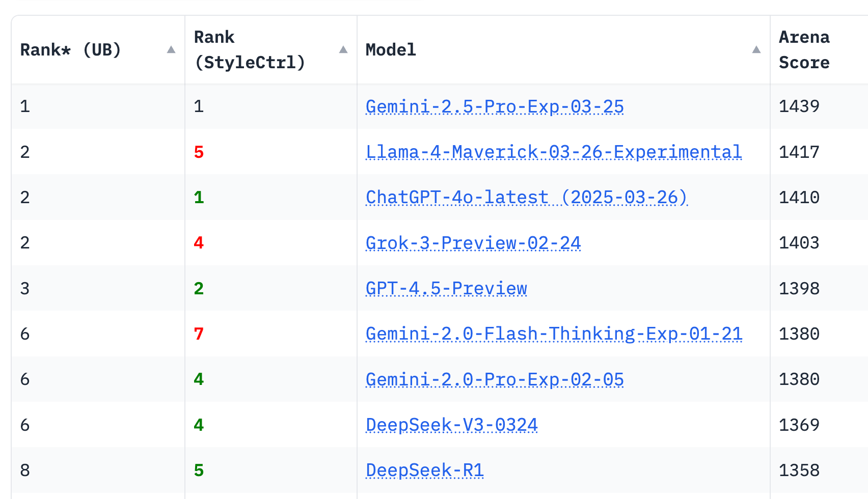Image resolution: width=868 pixels, height=499 pixels.
Task: Select arena score 1403
Action: click(799, 243)
